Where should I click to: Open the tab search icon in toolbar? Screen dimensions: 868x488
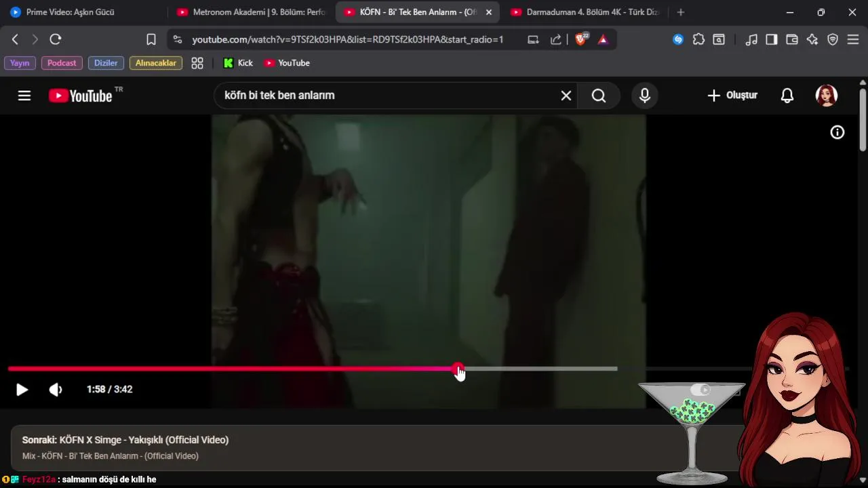point(718,39)
